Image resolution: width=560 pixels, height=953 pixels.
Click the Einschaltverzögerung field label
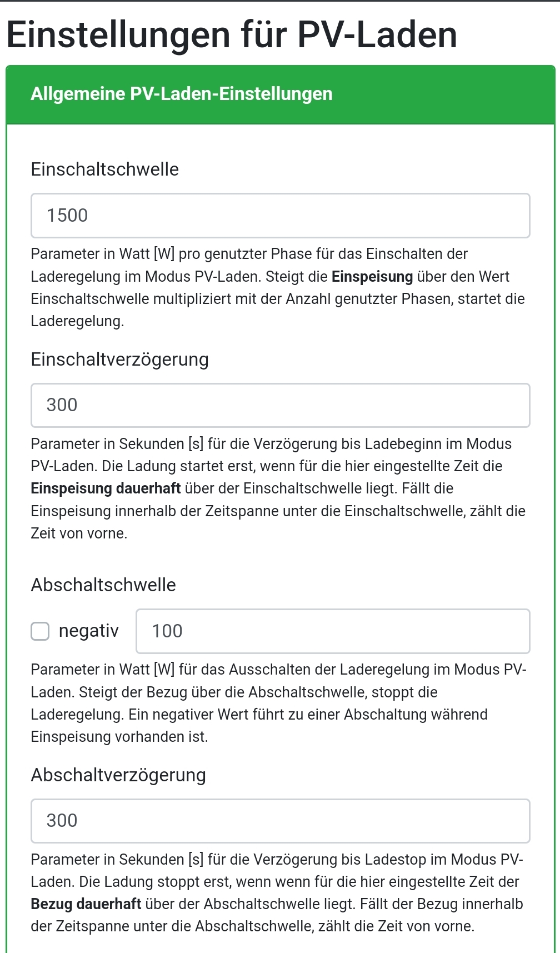click(x=119, y=360)
